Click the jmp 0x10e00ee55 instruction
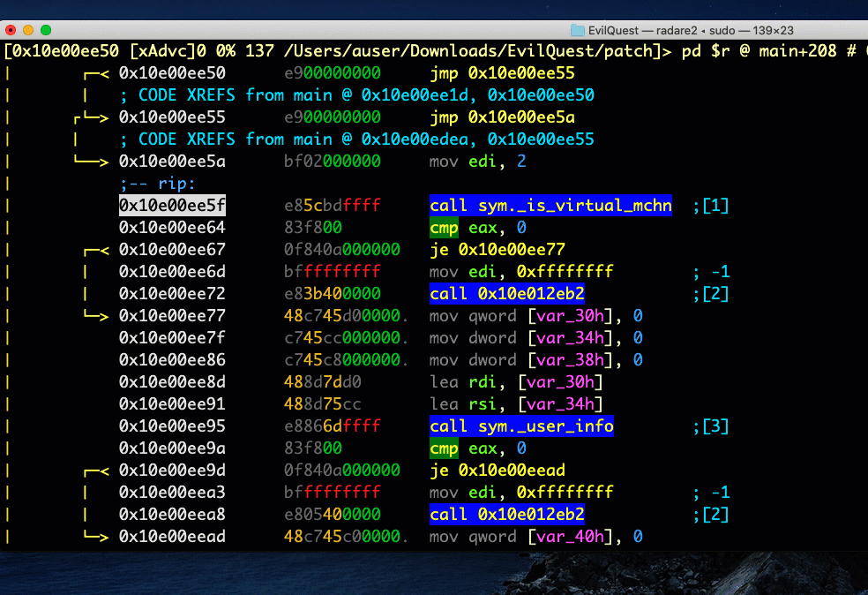Screen dimensions: 868x595 click(502, 73)
